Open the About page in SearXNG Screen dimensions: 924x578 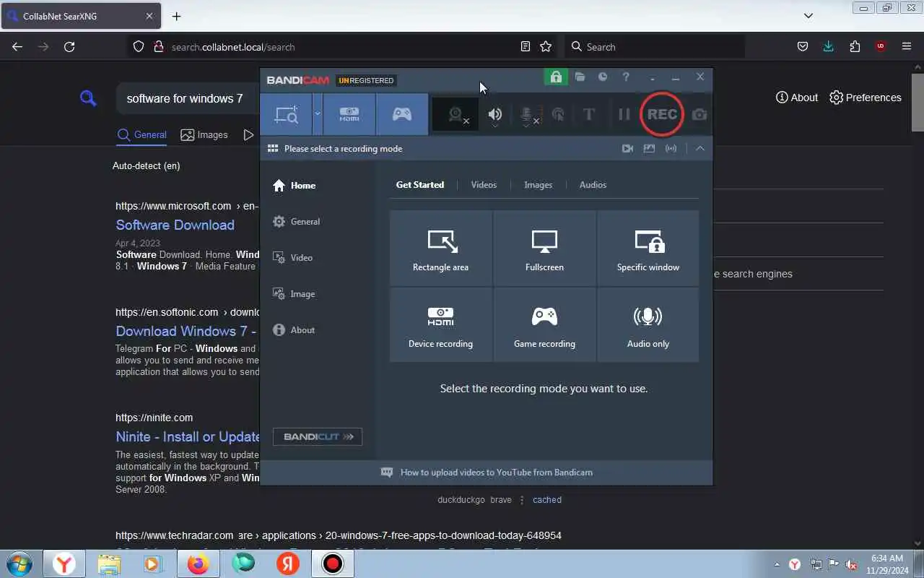(x=797, y=98)
